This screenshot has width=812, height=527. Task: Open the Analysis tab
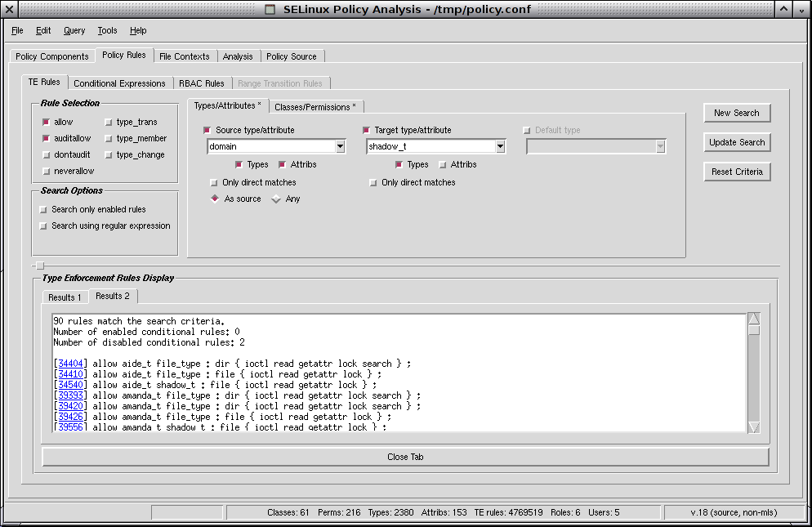click(x=238, y=56)
